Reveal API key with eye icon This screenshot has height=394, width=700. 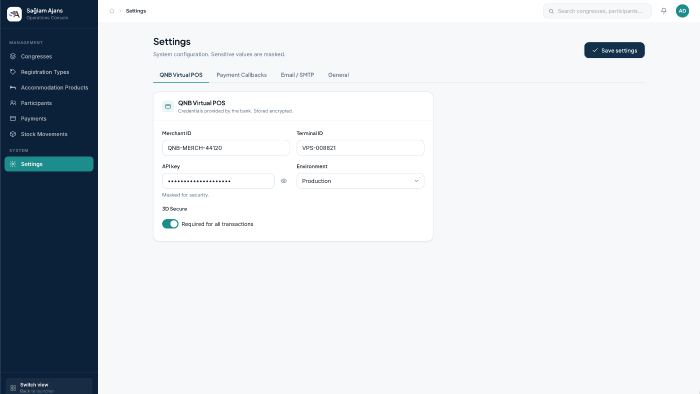[283, 181]
